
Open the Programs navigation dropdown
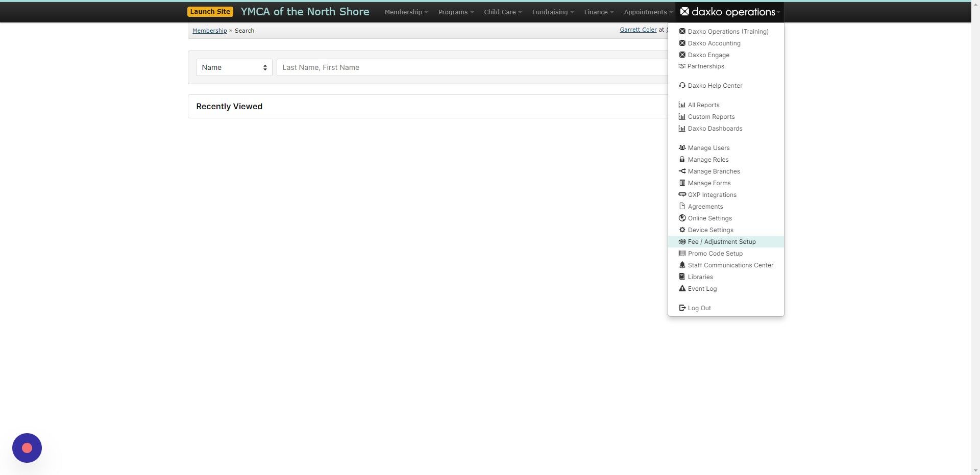pos(456,12)
